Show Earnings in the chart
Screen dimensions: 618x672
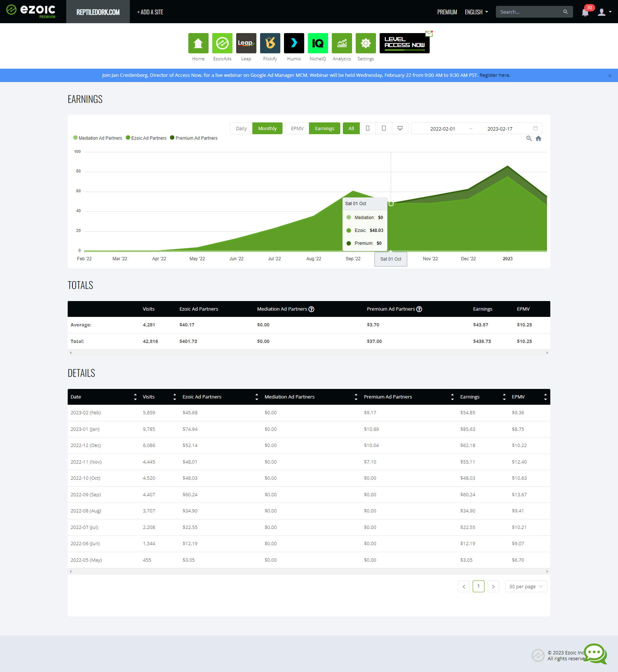click(x=324, y=128)
